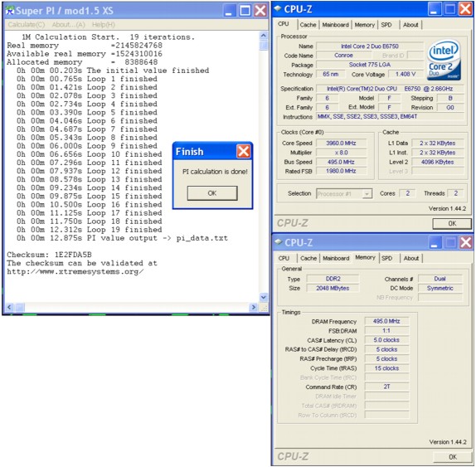This screenshot has height=467, width=476.
Task: Click Super PI vertical scrollbar up arrow
Action: (264, 36)
